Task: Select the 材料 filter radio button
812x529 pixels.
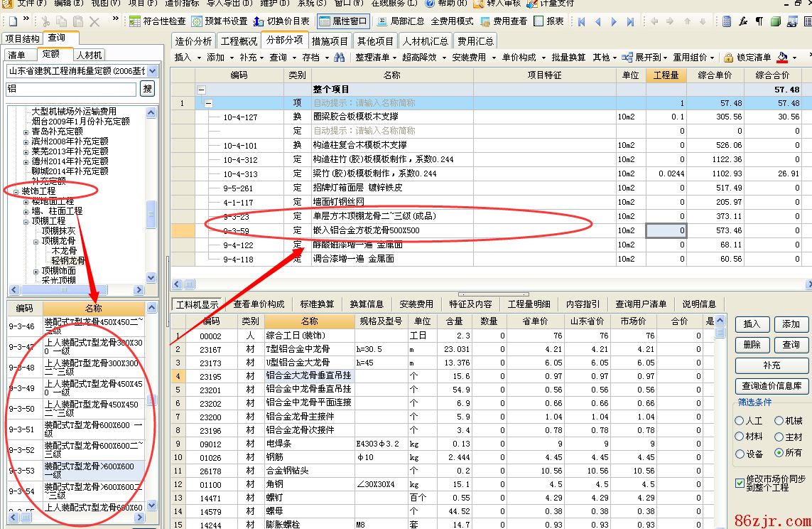Action: [740, 437]
